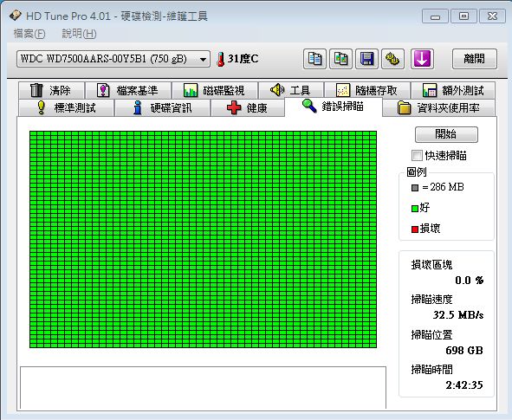Click the HD Tune Pro title bar icon
The width and height of the screenshot is (512, 420).
pos(16,15)
